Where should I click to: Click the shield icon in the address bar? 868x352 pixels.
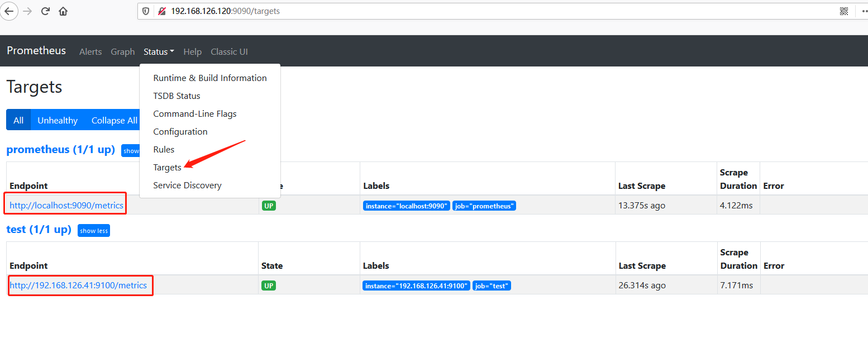tap(145, 11)
